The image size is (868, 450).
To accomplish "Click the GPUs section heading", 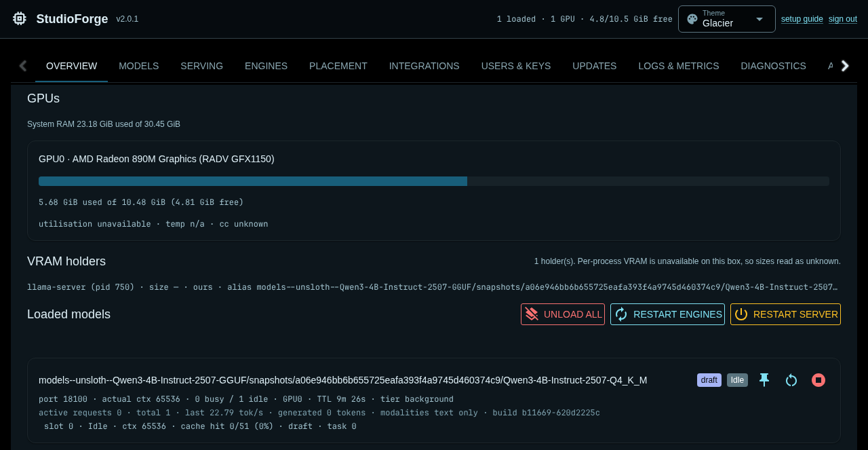I will point(43,98).
